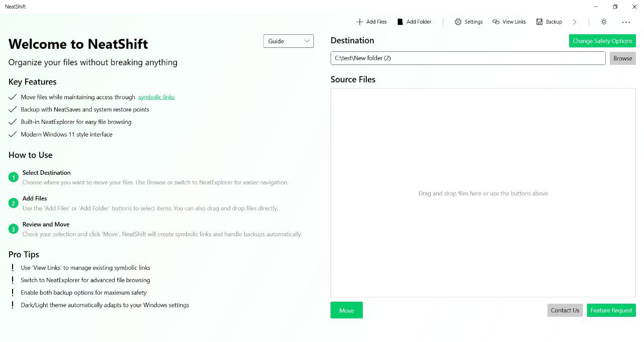Image resolution: width=644 pixels, height=342 pixels.
Task: Click the Add Files plus icon
Action: coord(359,22)
